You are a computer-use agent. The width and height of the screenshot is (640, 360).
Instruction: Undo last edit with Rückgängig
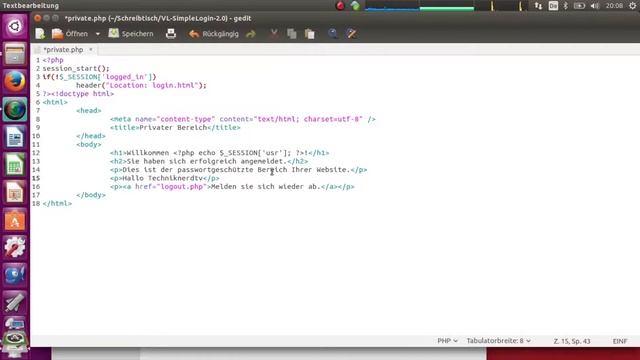point(213,34)
